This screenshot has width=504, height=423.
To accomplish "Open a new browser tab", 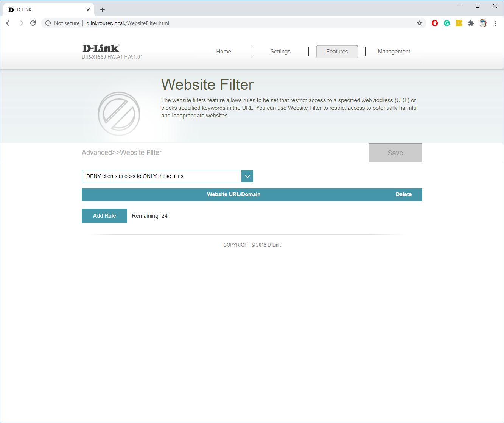I will (x=103, y=10).
